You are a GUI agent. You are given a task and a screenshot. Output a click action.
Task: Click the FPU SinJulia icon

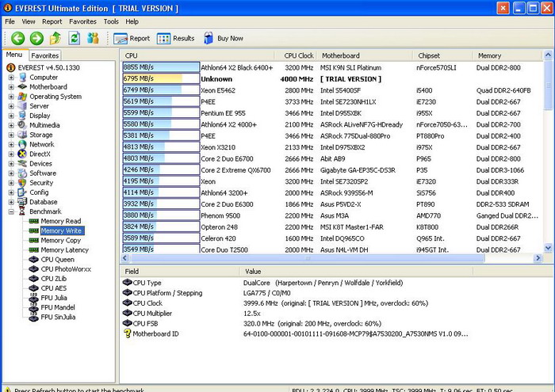click(x=33, y=317)
